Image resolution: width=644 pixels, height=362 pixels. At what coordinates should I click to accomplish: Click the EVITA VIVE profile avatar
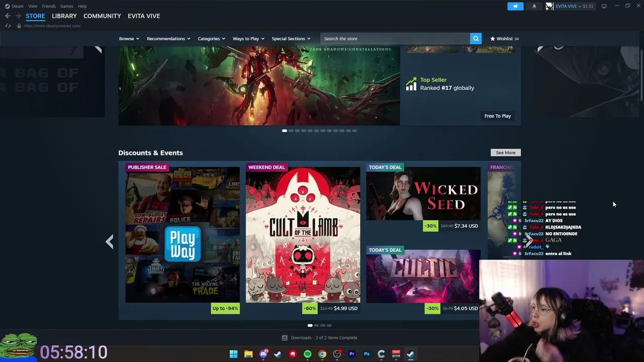(x=549, y=6)
